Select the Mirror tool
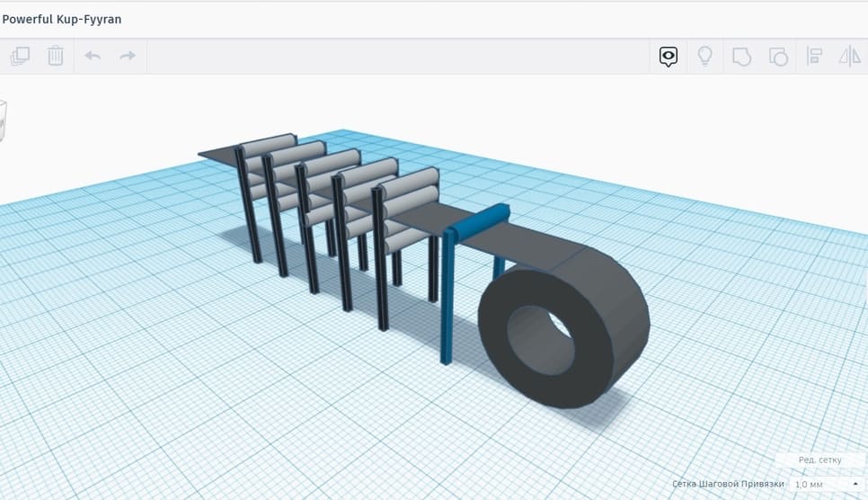 pyautogui.click(x=849, y=57)
